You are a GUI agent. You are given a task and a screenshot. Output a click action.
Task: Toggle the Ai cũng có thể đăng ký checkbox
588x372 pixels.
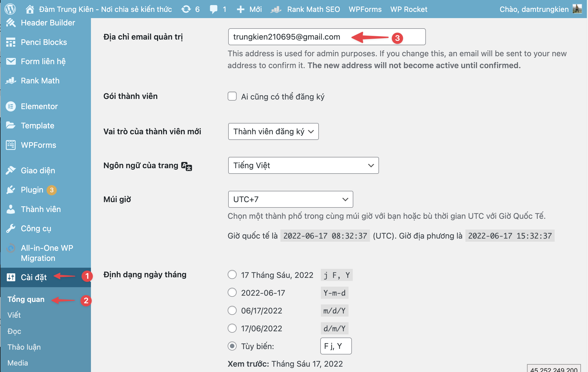pos(232,96)
